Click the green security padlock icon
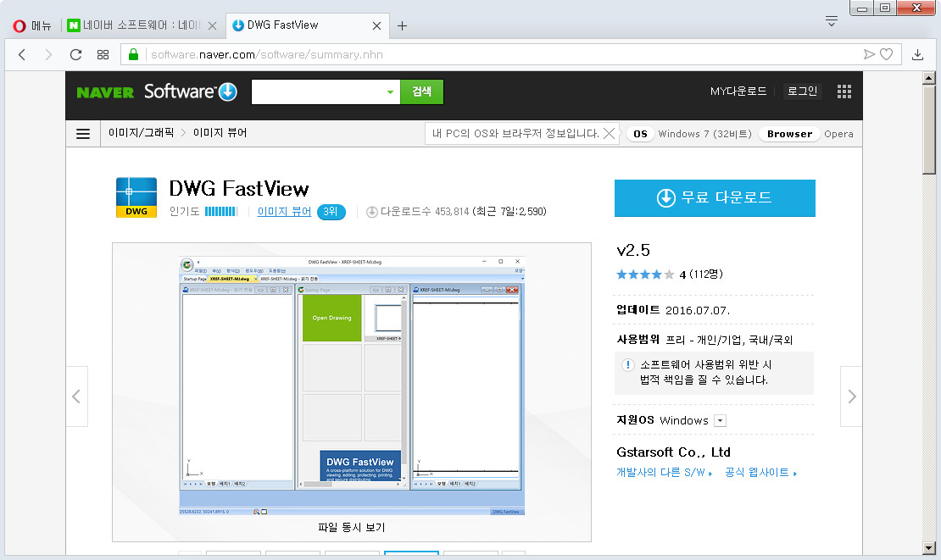 [133, 54]
